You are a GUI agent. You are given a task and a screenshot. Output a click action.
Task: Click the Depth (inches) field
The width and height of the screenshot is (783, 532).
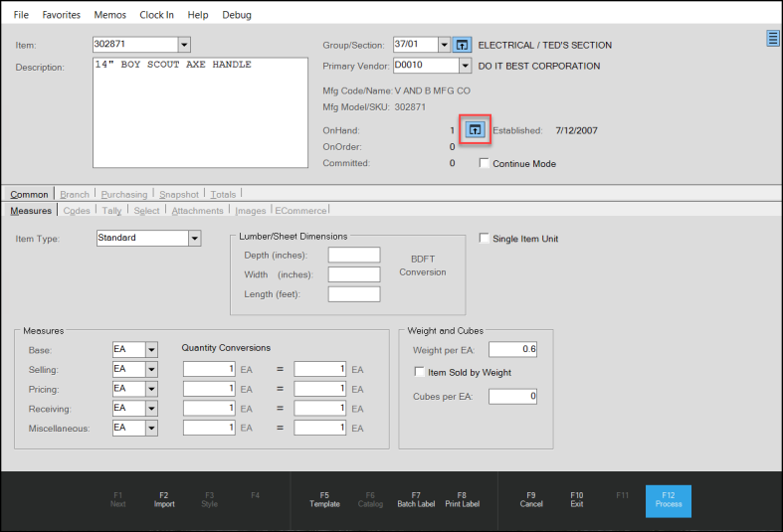click(354, 255)
